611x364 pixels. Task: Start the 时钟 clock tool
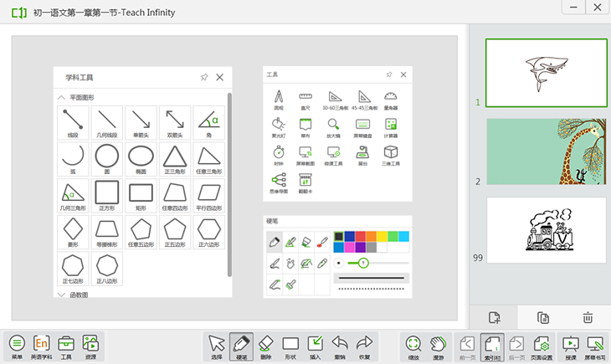[x=279, y=155]
